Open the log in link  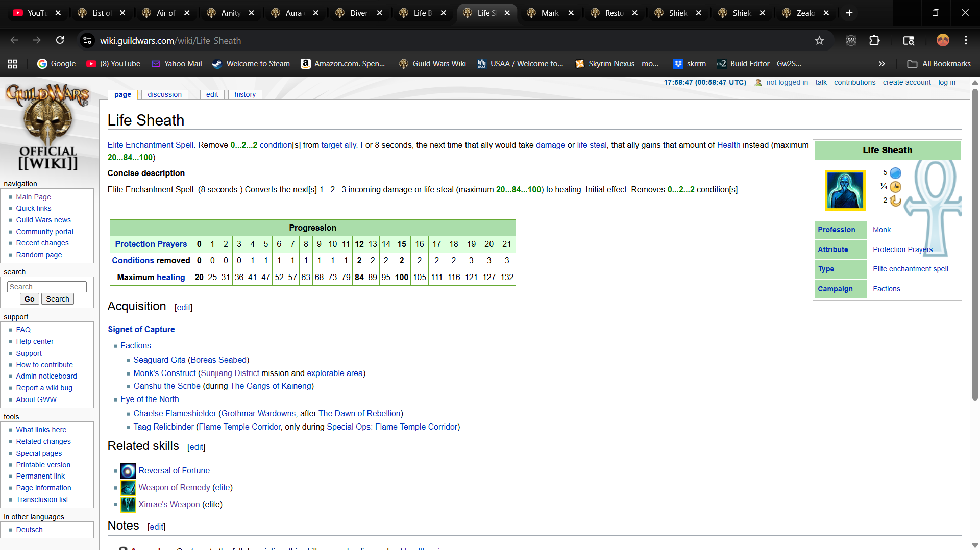point(947,82)
